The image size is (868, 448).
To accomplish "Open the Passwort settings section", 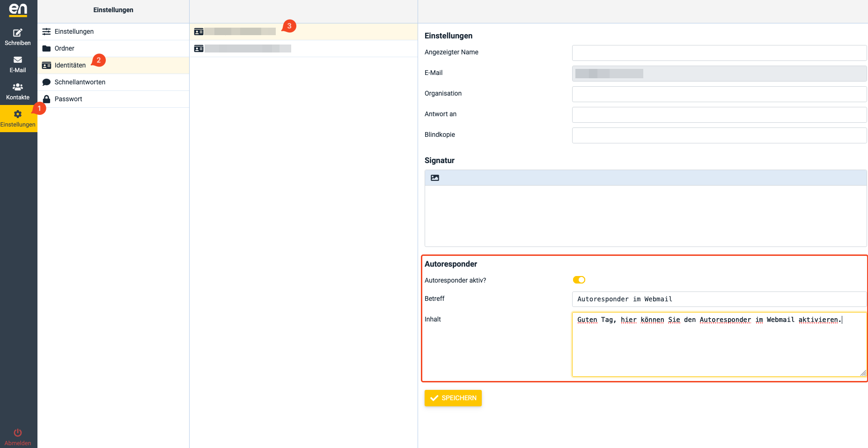I will click(x=68, y=99).
